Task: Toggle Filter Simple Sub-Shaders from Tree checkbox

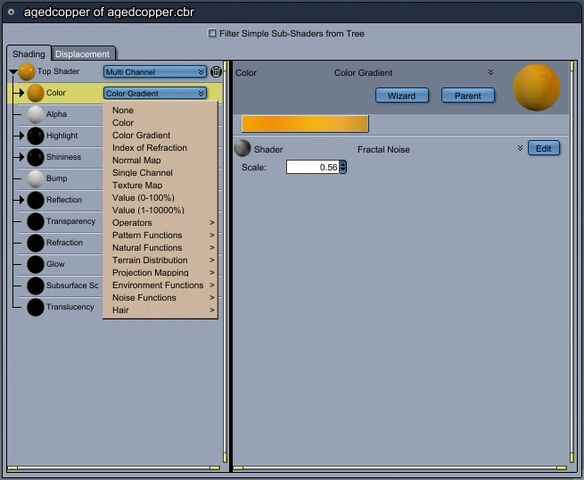Action: coord(212,34)
